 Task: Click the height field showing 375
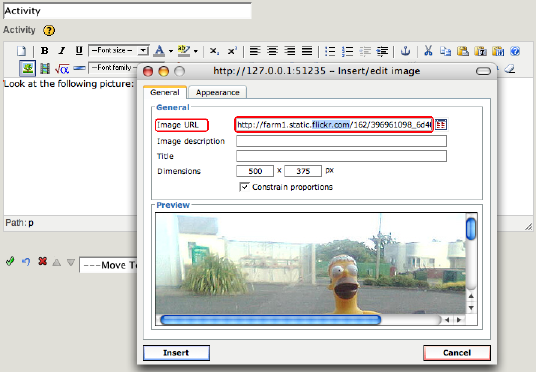click(x=303, y=171)
